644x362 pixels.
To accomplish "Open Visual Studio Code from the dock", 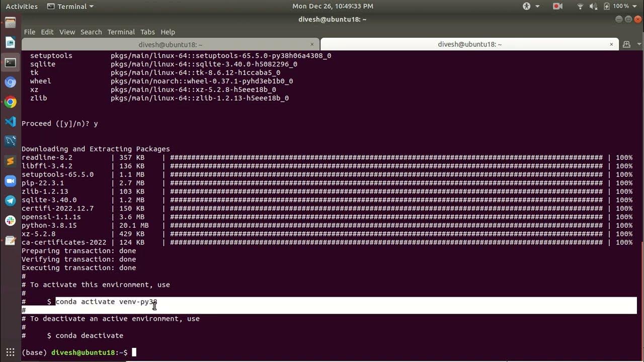I will [x=10, y=122].
